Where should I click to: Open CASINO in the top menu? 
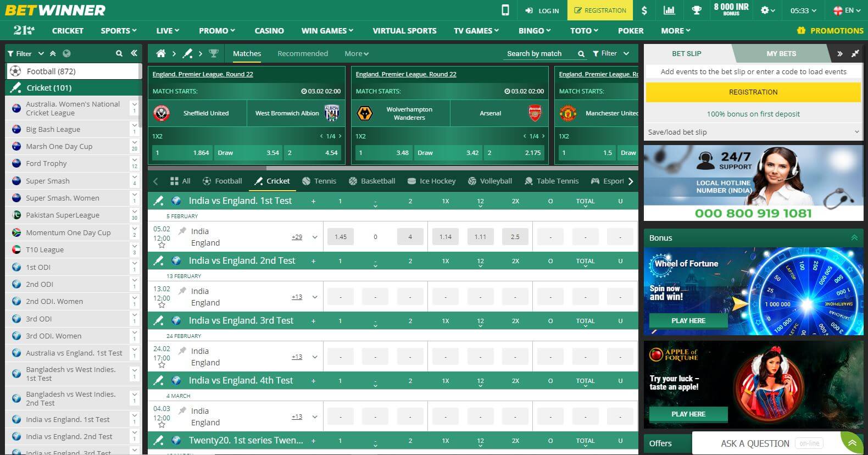(x=269, y=31)
